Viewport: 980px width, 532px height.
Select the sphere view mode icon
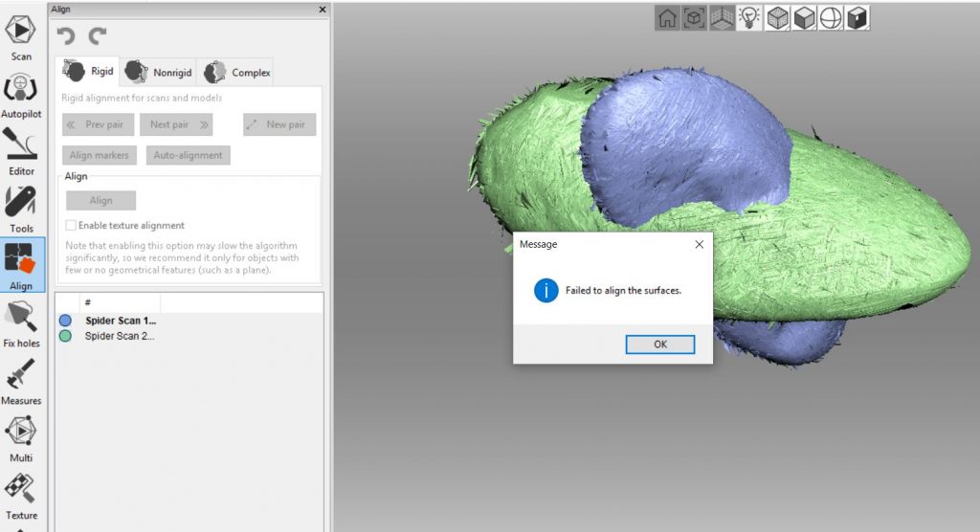coord(831,18)
